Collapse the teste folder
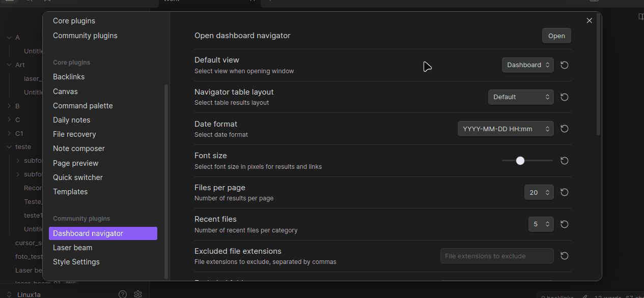This screenshot has width=644, height=298. pos(10,146)
